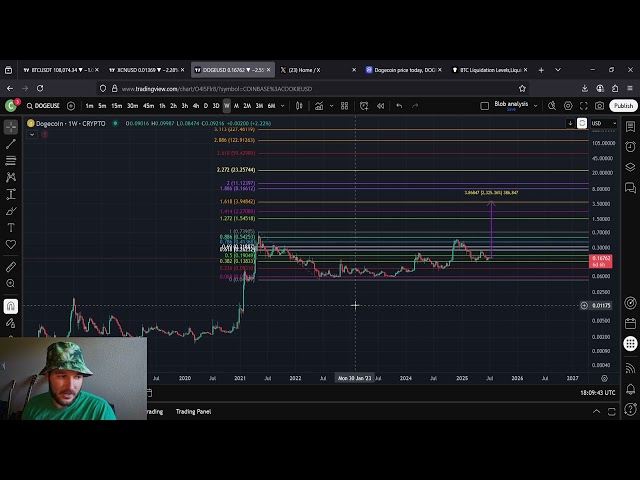
Task: Select the 1m timeframe button
Action: click(89, 105)
